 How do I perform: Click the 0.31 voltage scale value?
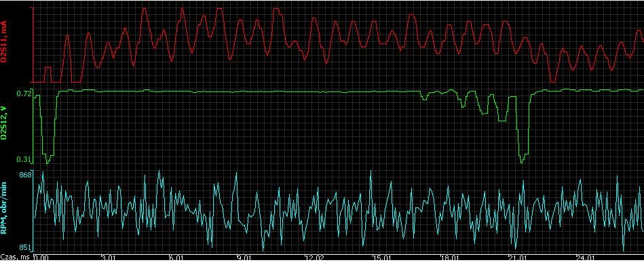point(23,159)
